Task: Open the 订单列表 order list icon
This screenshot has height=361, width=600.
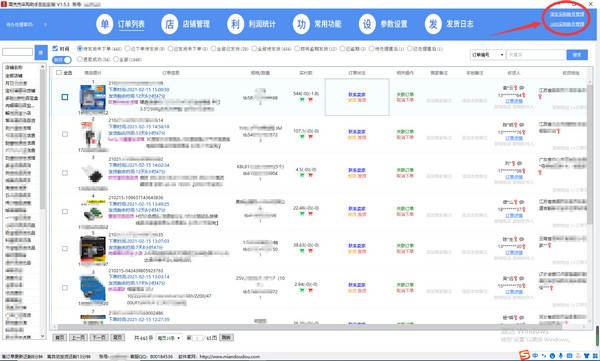Action: pyautogui.click(x=104, y=24)
